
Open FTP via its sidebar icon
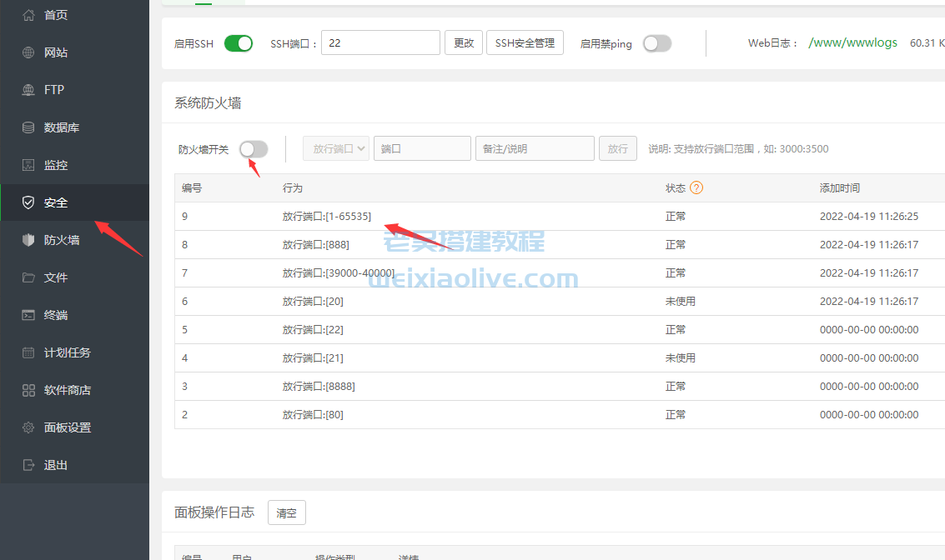[28, 90]
